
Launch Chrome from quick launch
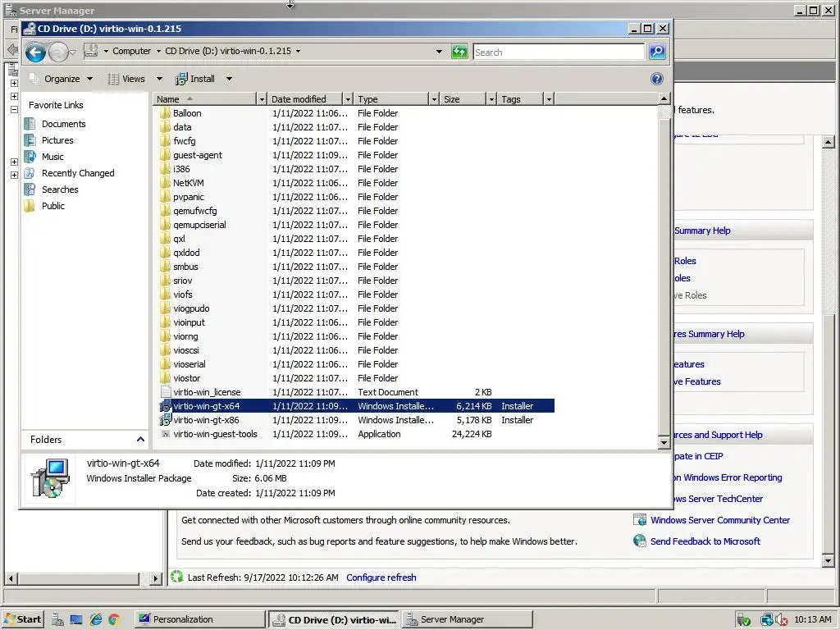click(x=113, y=619)
